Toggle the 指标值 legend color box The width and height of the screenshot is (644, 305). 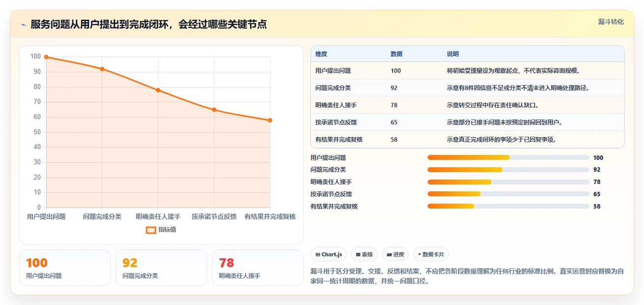pos(151,230)
